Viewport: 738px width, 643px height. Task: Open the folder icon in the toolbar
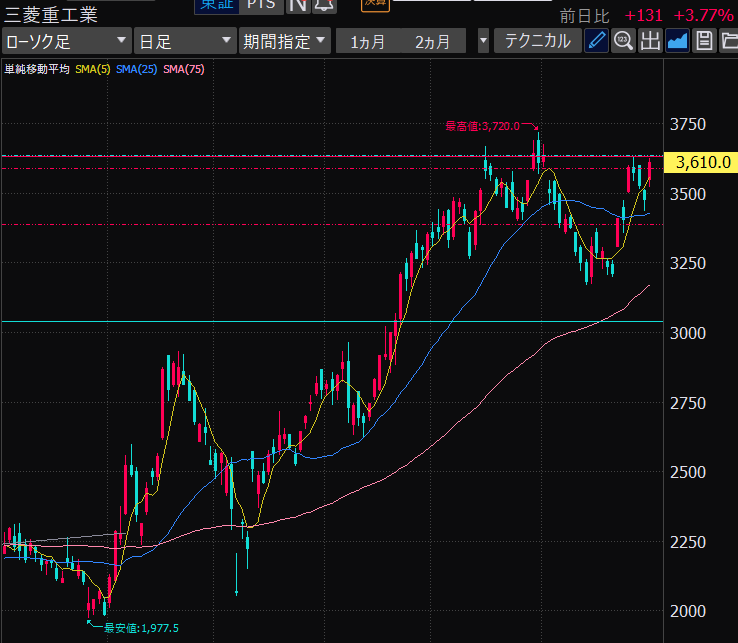click(x=729, y=41)
